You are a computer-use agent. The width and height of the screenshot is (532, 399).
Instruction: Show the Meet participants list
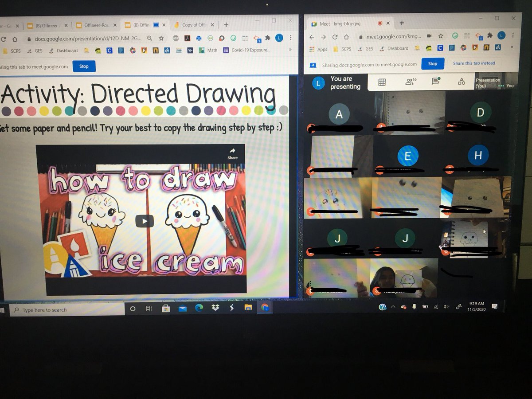coord(410,82)
